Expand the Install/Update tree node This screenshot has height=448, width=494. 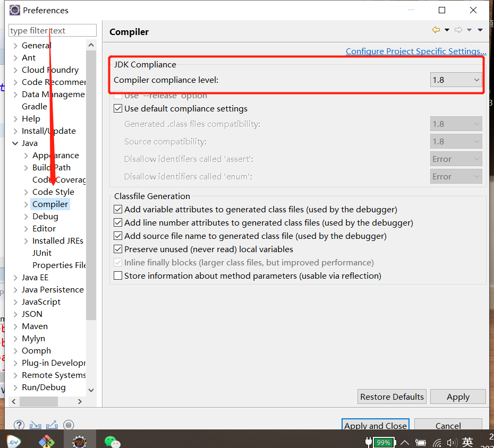click(15, 131)
